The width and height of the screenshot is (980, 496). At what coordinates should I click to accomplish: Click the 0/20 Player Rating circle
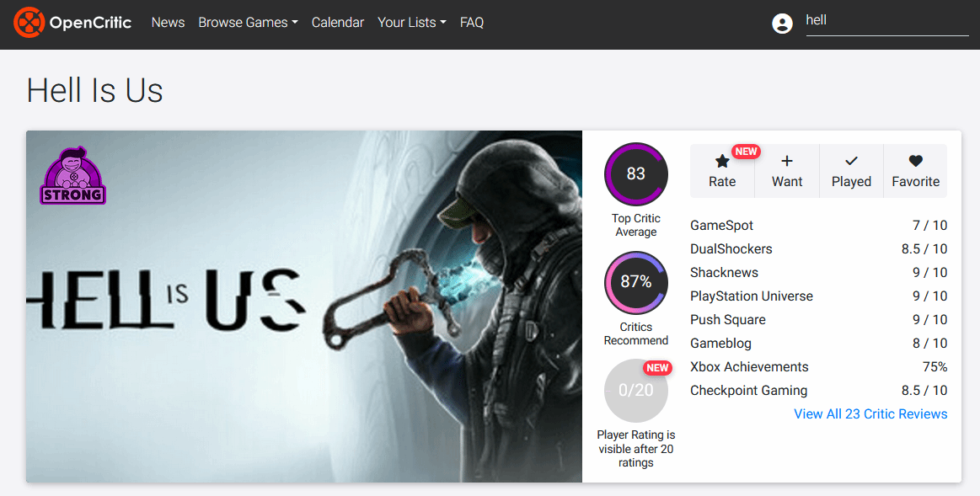pos(636,391)
